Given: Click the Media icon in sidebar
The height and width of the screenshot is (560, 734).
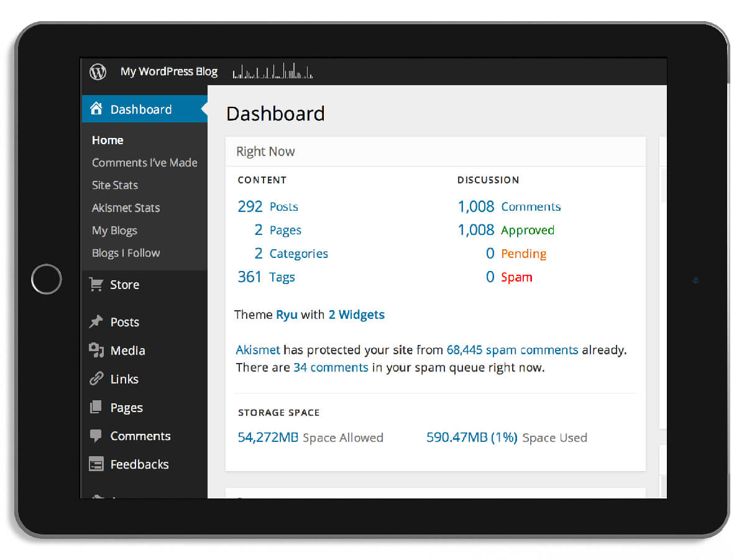Looking at the screenshot, I should tap(96, 351).
